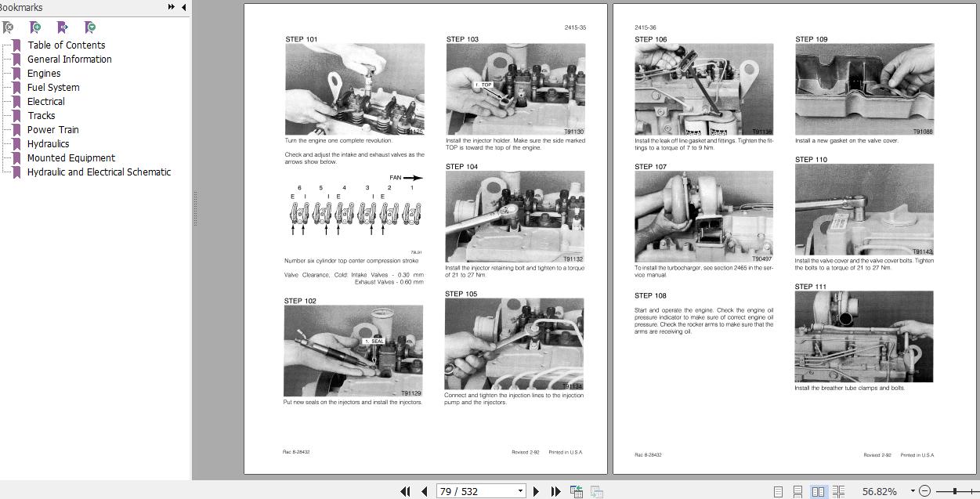Screen dimensions: 980x499
Task: Select two-page facing view icon
Action: pyautogui.click(x=819, y=491)
